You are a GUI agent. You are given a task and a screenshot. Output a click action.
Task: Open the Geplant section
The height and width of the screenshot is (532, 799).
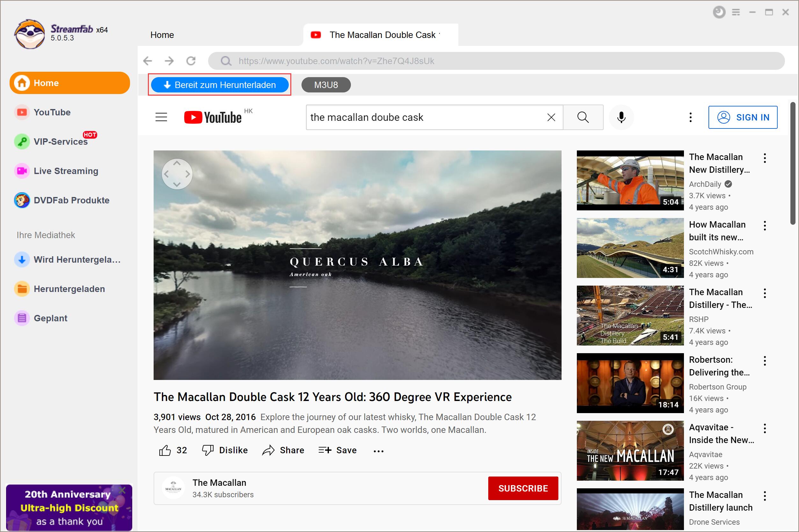41,318
